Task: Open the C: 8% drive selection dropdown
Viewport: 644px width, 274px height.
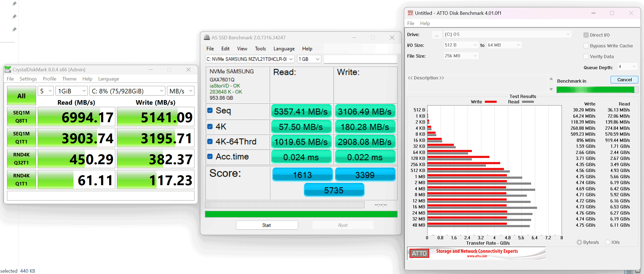Action: [x=127, y=91]
